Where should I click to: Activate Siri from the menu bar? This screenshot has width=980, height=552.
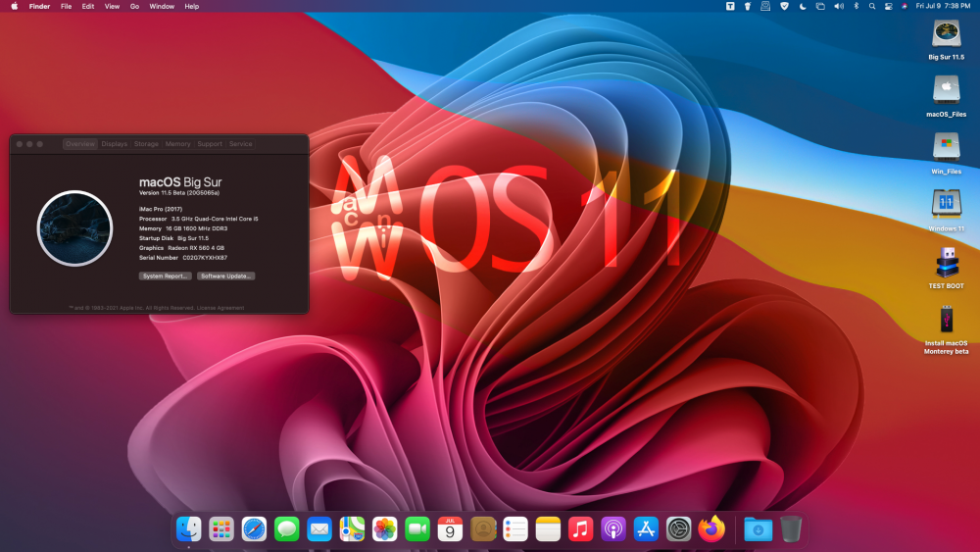point(905,6)
